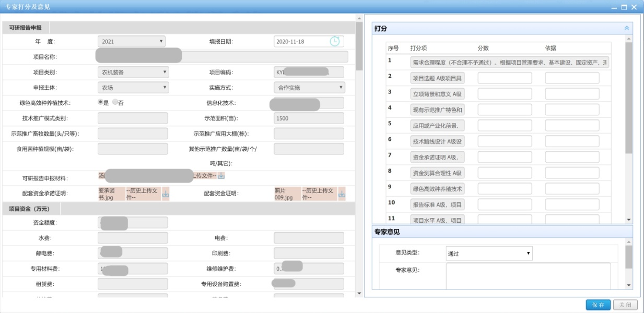Open the 申报主体 dropdown showing 农场
644x313 pixels.
point(133,88)
